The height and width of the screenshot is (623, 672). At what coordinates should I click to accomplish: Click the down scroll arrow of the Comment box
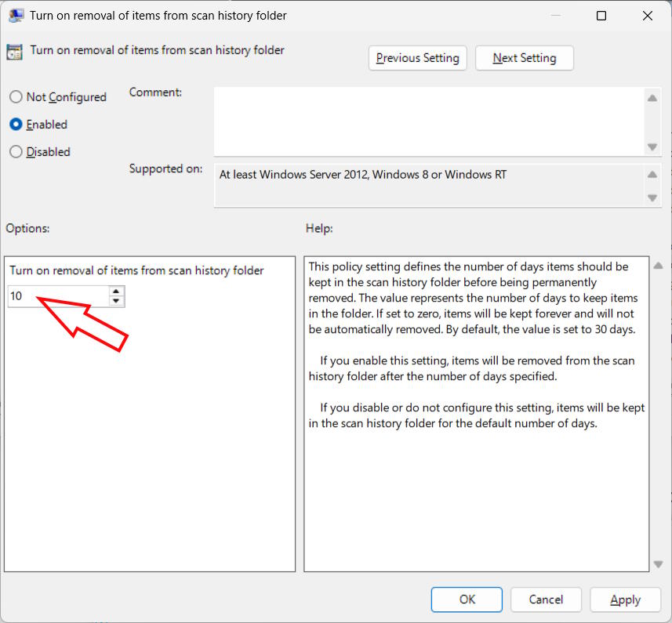point(652,147)
